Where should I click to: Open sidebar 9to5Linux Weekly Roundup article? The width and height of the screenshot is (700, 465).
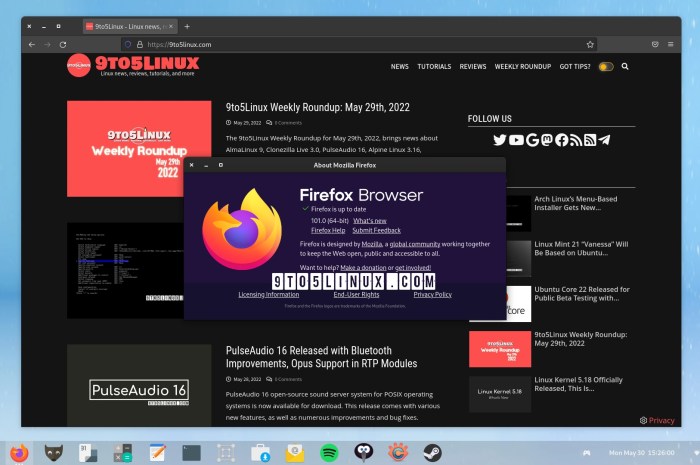pyautogui.click(x=580, y=339)
